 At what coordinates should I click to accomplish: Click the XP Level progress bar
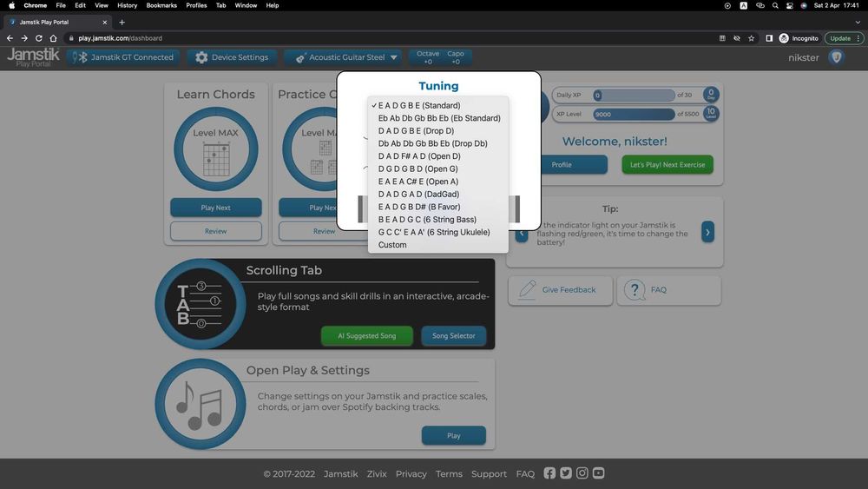click(x=634, y=114)
